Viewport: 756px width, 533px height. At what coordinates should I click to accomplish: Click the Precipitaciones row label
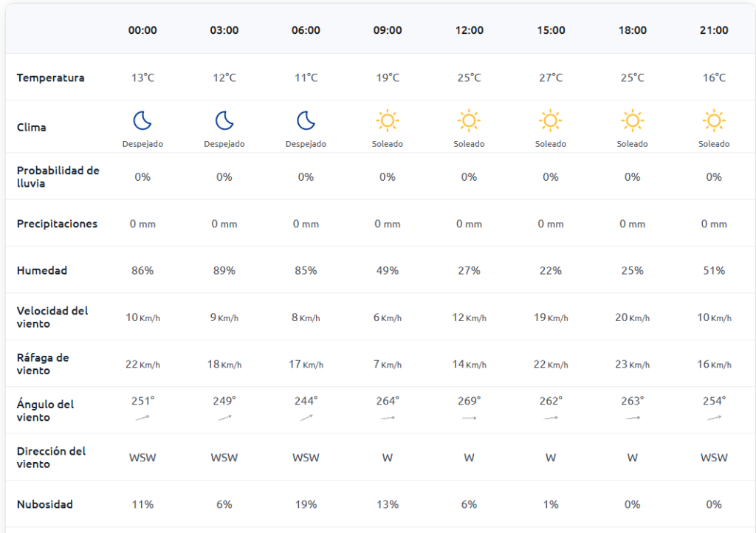tap(57, 224)
